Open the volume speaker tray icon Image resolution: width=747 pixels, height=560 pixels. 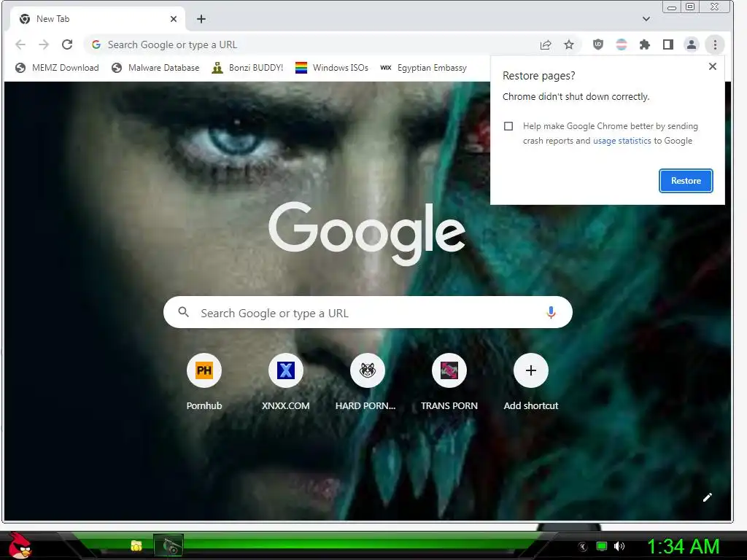[619, 546]
